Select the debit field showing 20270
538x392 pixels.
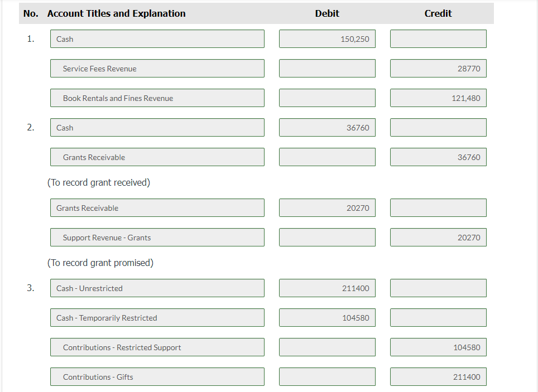327,207
